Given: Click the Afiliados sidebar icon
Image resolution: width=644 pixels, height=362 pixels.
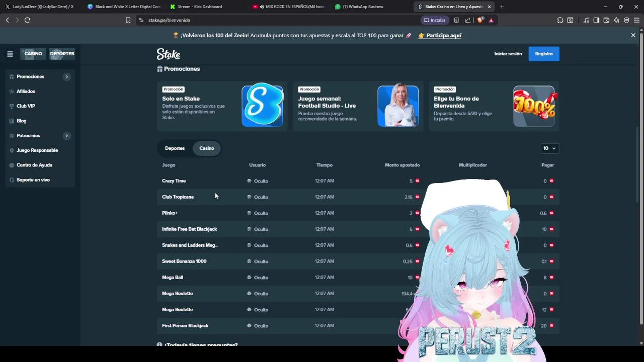Looking at the screenshot, I should [12, 92].
